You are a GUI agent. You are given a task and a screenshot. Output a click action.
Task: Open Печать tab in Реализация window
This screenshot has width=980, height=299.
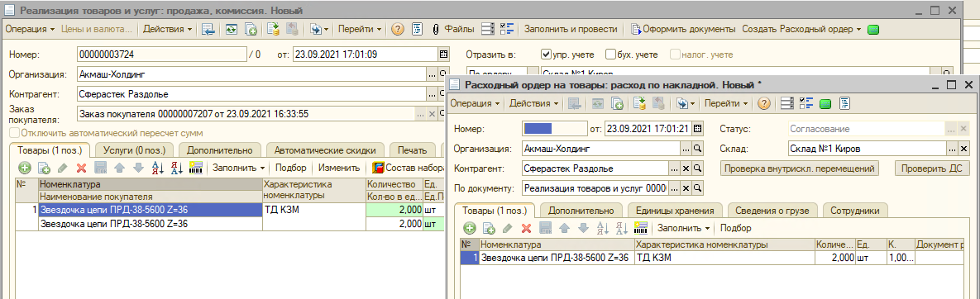(413, 149)
